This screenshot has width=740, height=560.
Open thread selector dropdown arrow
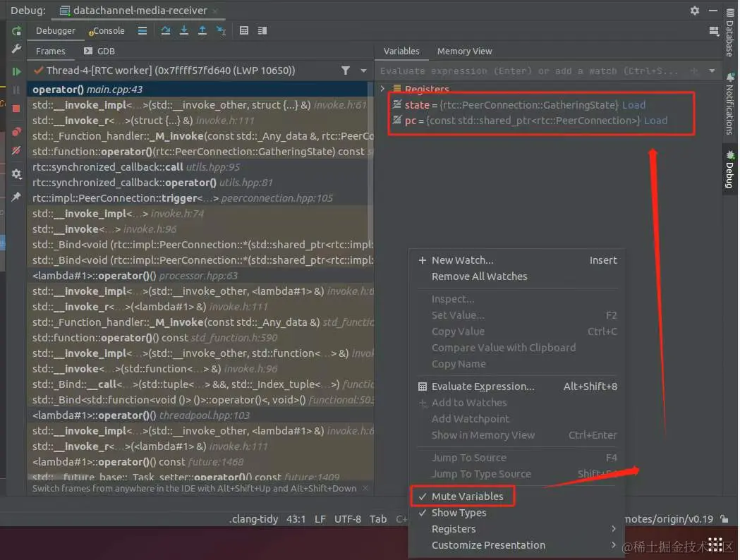point(363,71)
